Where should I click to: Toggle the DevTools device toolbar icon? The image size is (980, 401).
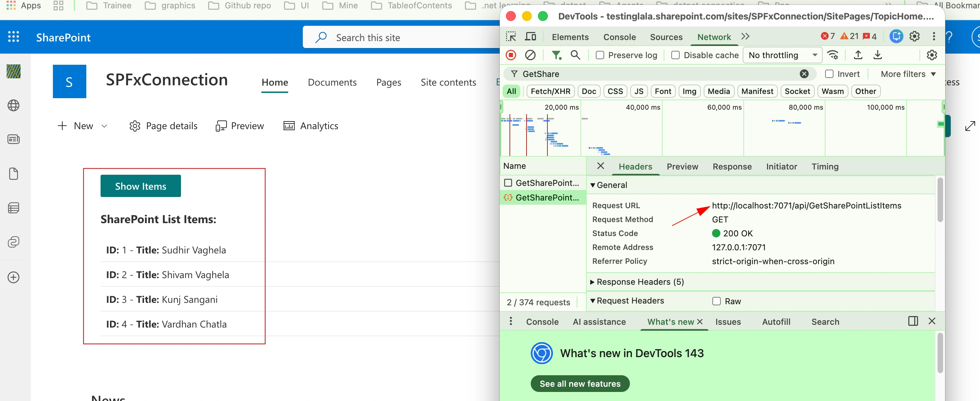pyautogui.click(x=530, y=37)
